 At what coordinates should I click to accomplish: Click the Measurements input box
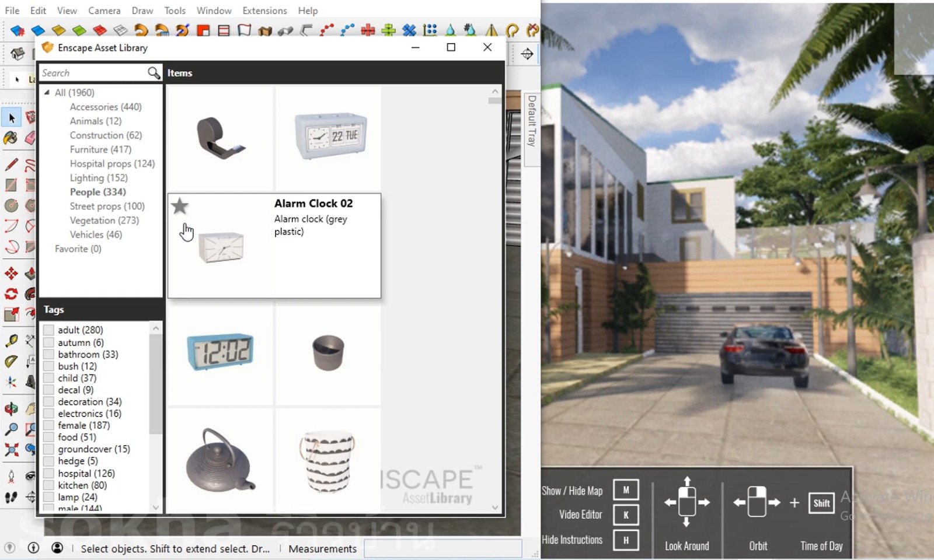pos(443,548)
